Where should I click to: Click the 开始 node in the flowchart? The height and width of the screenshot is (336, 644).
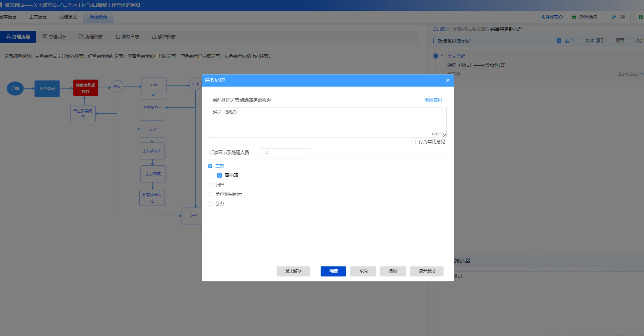(x=15, y=88)
